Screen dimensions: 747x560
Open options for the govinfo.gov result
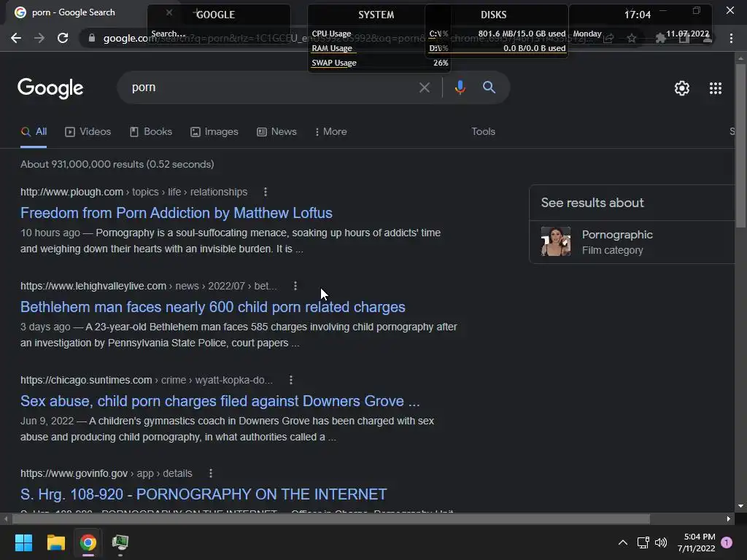click(x=211, y=473)
